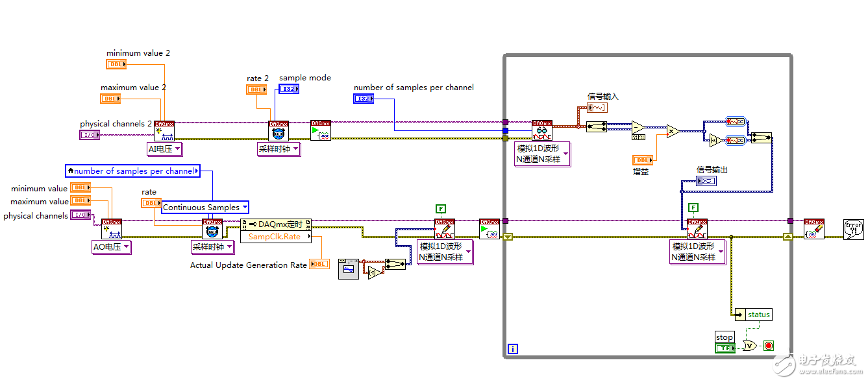The width and height of the screenshot is (868, 382).
Task: Select the lower physical channels I/O terminal
Action: pos(81,215)
